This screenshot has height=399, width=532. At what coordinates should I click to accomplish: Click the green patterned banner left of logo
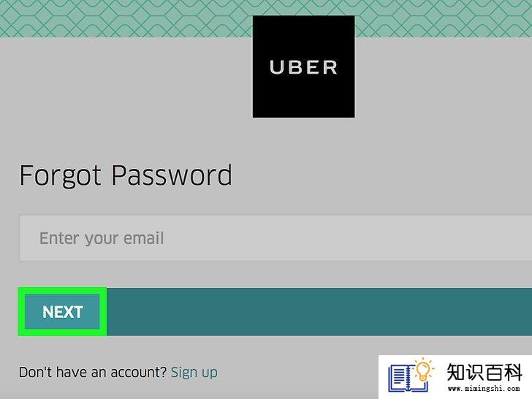126,18
